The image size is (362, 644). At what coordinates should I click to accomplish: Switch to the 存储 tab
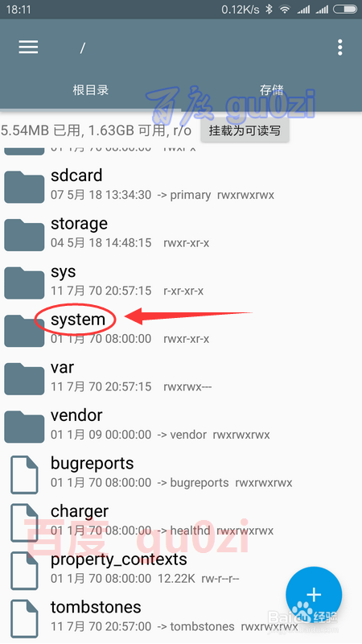point(272,89)
